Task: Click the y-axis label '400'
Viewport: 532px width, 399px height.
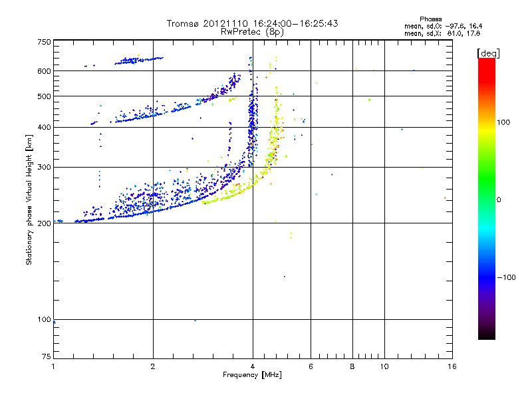Action: [44, 128]
